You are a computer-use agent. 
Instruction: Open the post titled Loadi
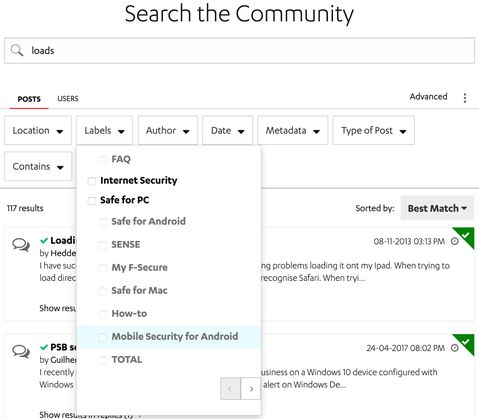63,240
